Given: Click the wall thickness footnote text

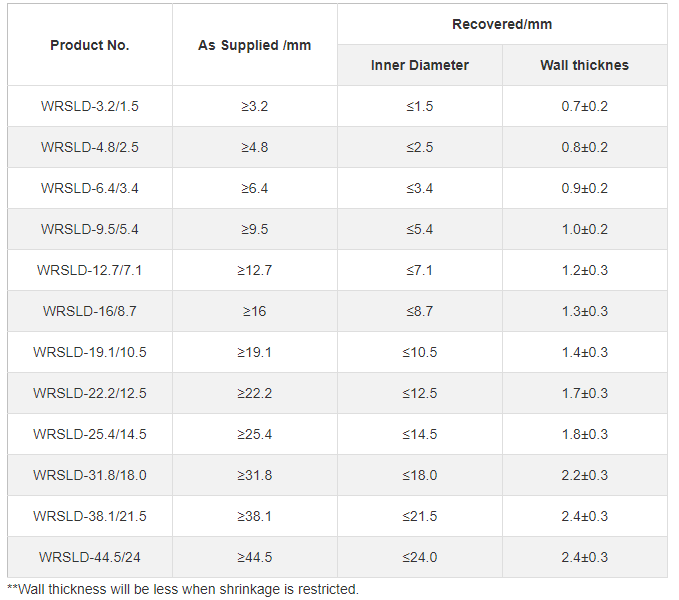Looking at the screenshot, I should point(183,589).
